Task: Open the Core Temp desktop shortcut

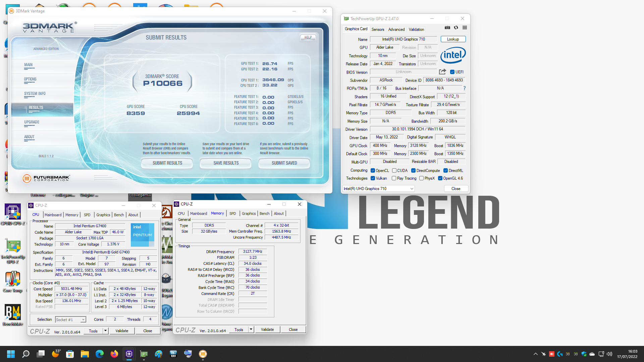Action: pos(13,282)
